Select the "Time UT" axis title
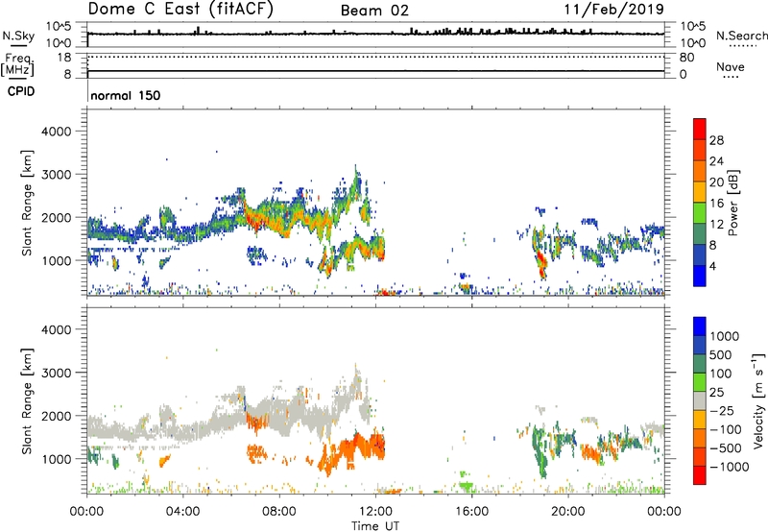 tap(375, 526)
